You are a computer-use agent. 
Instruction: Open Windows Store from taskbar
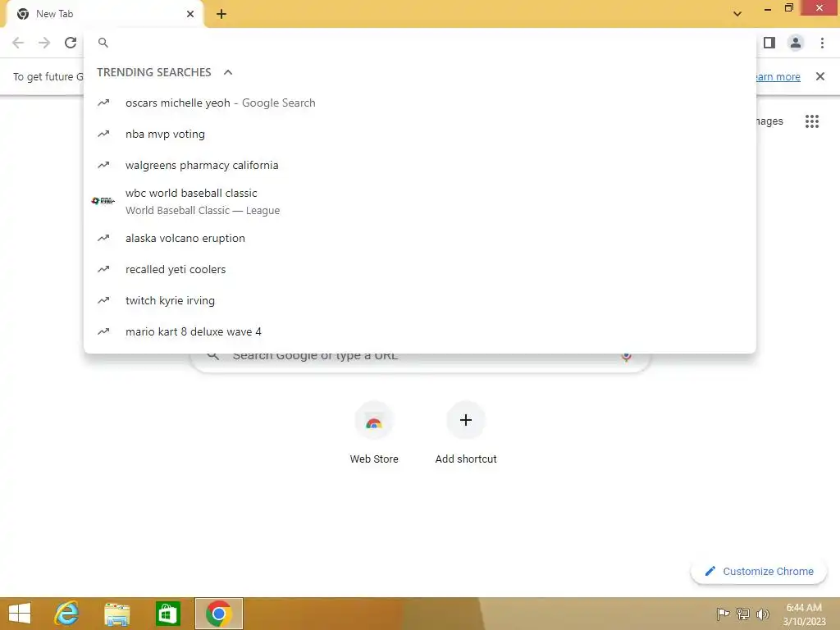point(167,614)
